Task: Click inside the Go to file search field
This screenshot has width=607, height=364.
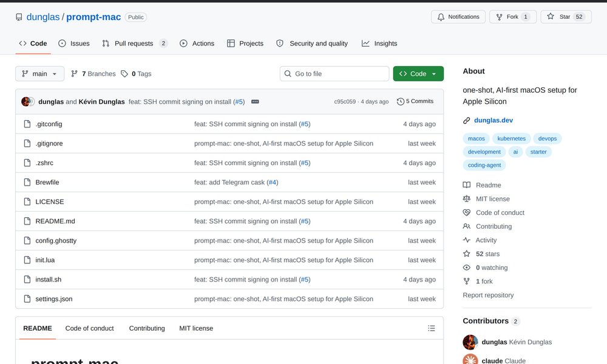Action: pos(334,73)
